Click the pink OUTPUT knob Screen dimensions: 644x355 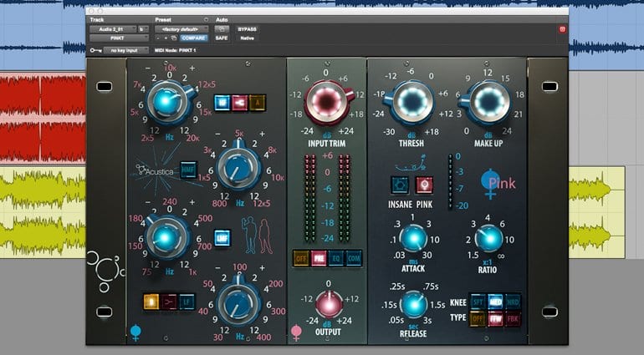point(329,306)
